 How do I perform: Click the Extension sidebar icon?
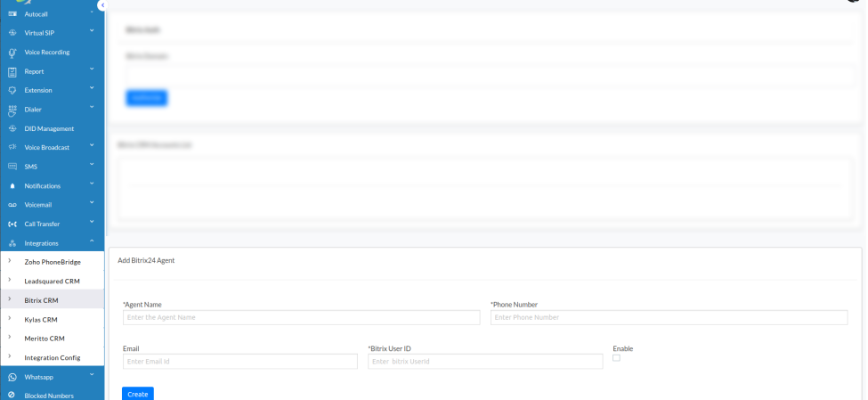tap(12, 90)
